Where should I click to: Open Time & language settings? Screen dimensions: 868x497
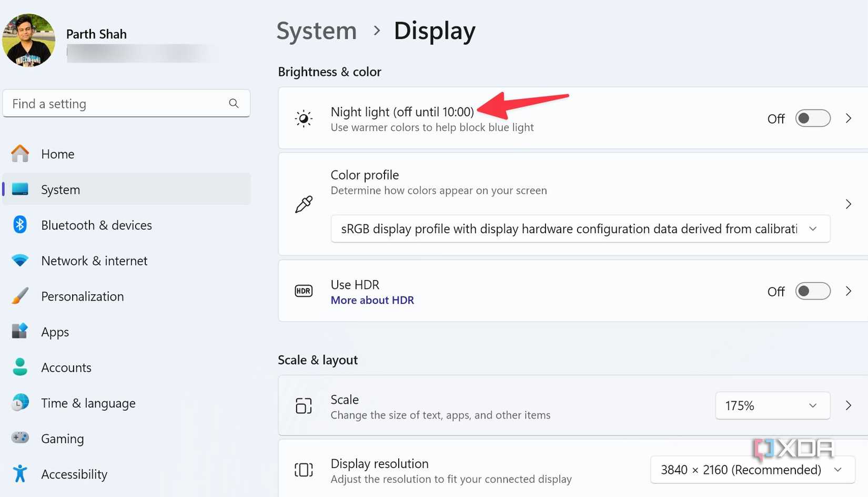click(x=126, y=403)
